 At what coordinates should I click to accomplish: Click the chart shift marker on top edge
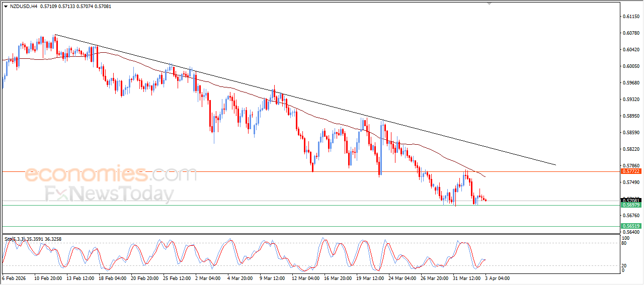pos(489,4)
